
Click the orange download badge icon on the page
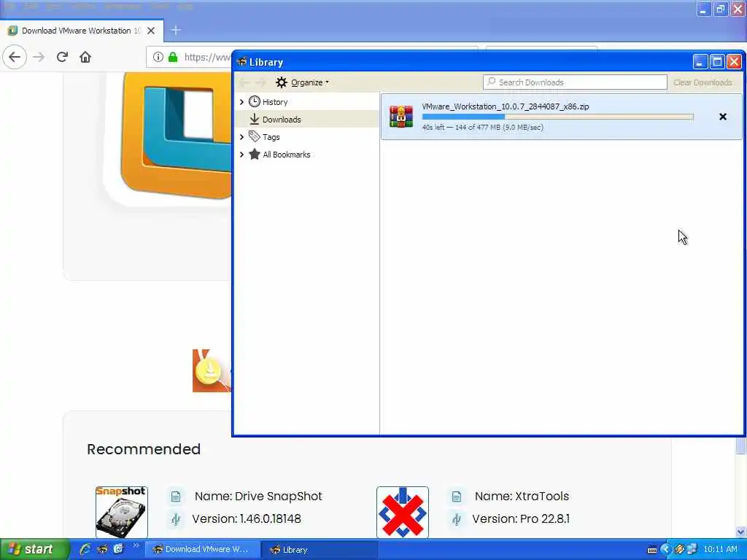tap(211, 370)
